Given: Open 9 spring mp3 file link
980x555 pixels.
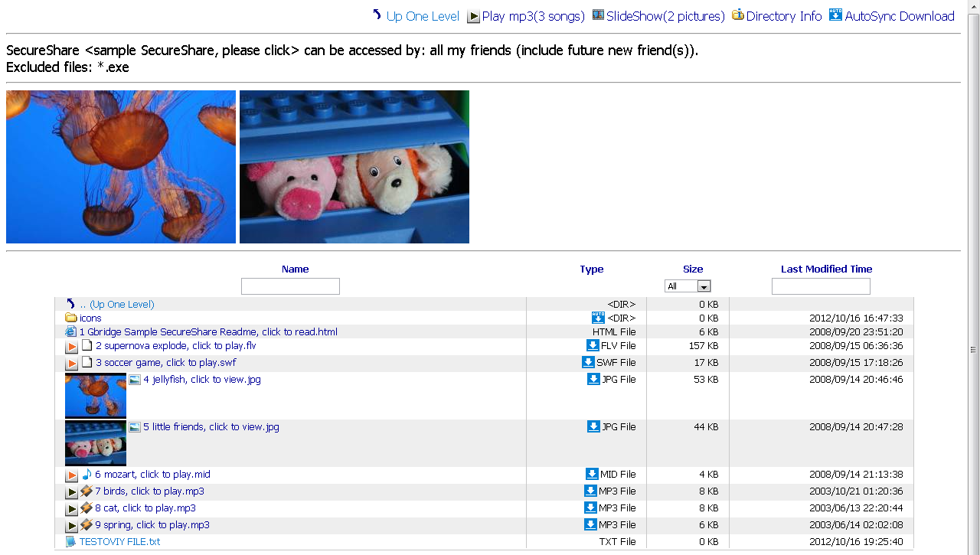Looking at the screenshot, I should click(x=152, y=524).
